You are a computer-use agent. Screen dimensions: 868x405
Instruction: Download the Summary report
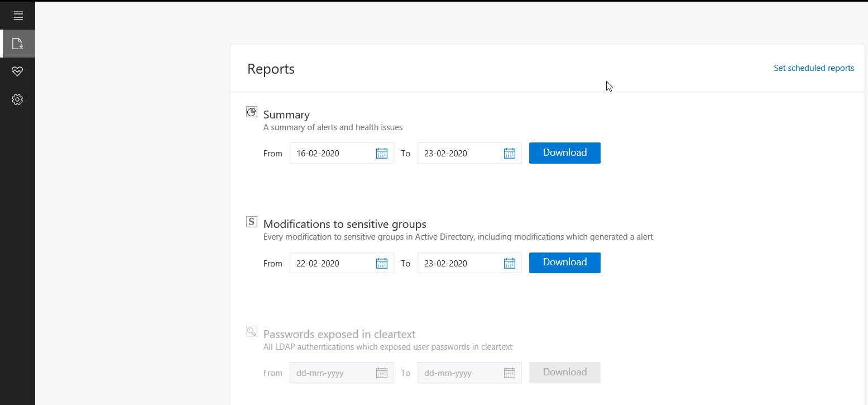click(564, 153)
